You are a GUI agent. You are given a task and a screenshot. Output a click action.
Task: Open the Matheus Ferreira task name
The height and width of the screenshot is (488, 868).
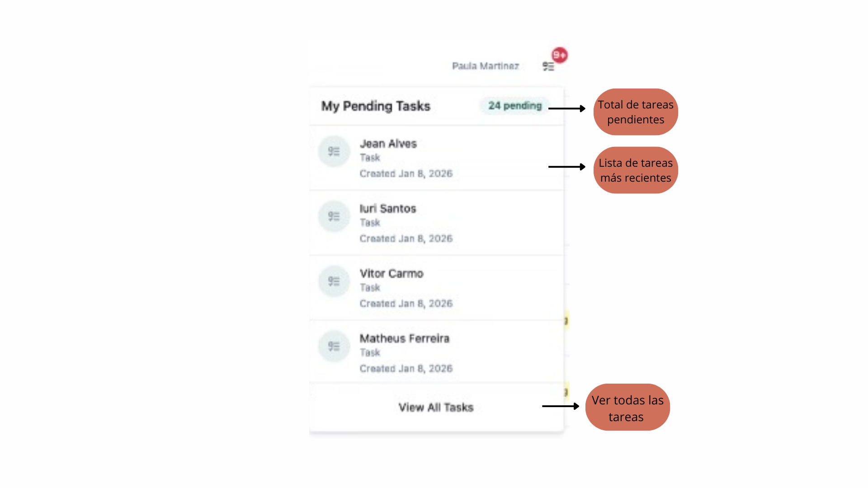click(x=404, y=338)
